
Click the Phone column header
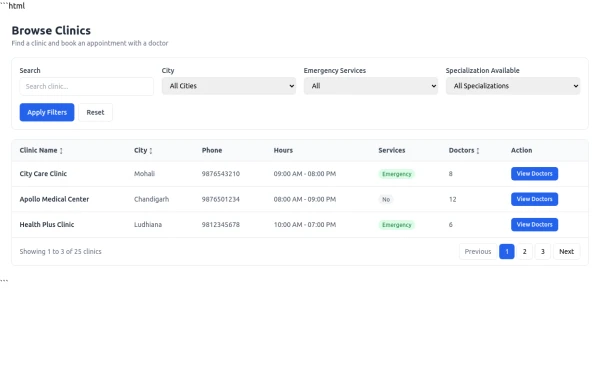click(x=212, y=150)
